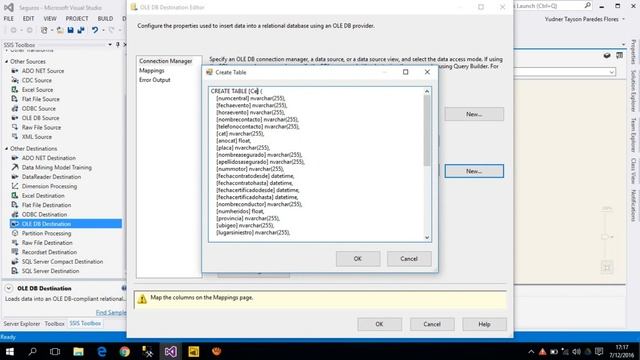Click Create Table scrollbar down arrow

[427, 238]
